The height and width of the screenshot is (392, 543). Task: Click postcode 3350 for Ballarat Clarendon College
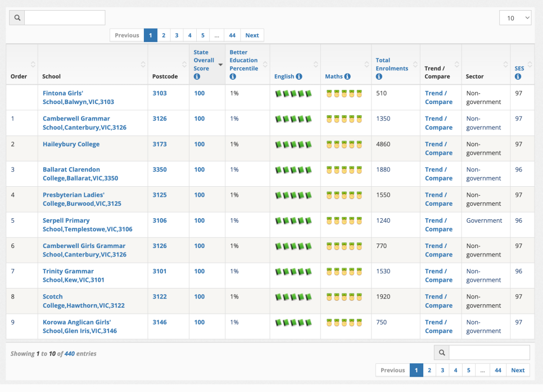pos(160,169)
